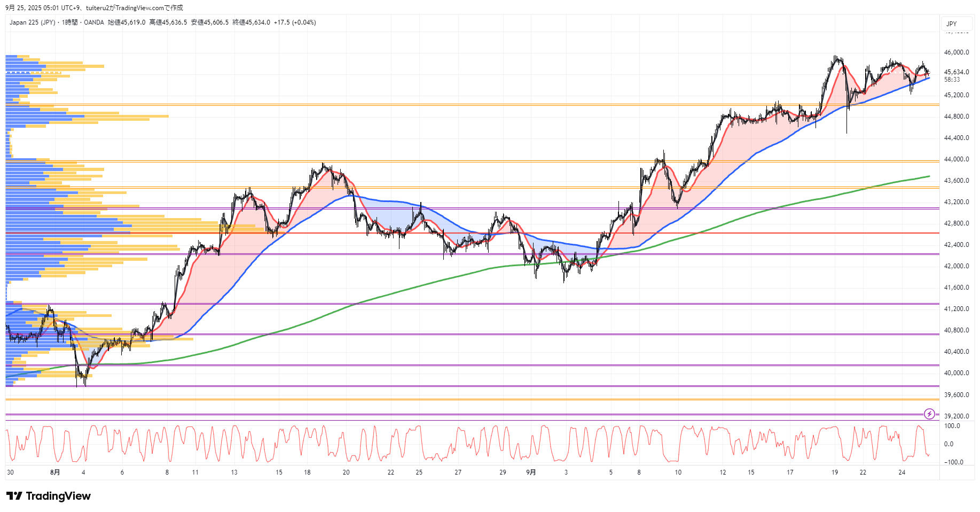Click the current price label 45,634.0
980x512 pixels.
pyautogui.click(x=956, y=72)
